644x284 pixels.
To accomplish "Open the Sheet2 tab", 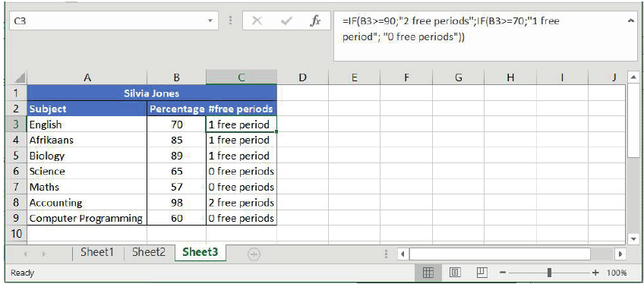I will tap(149, 252).
